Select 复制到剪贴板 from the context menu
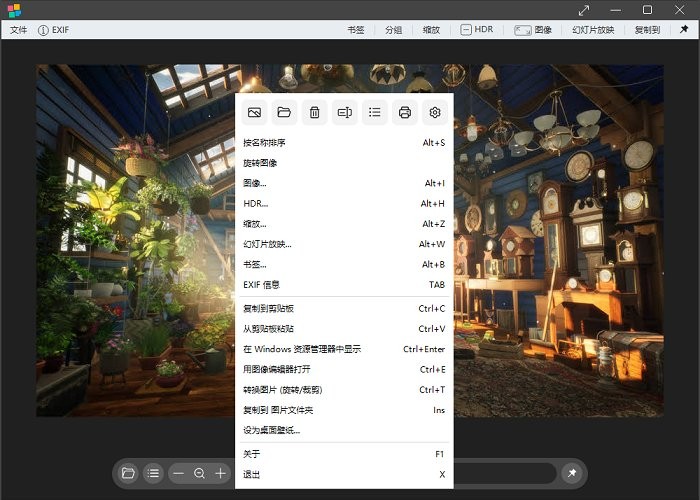The image size is (700, 500). [x=268, y=308]
